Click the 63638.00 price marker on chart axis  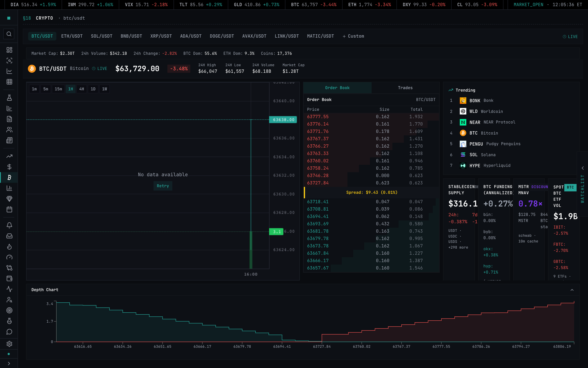click(283, 120)
